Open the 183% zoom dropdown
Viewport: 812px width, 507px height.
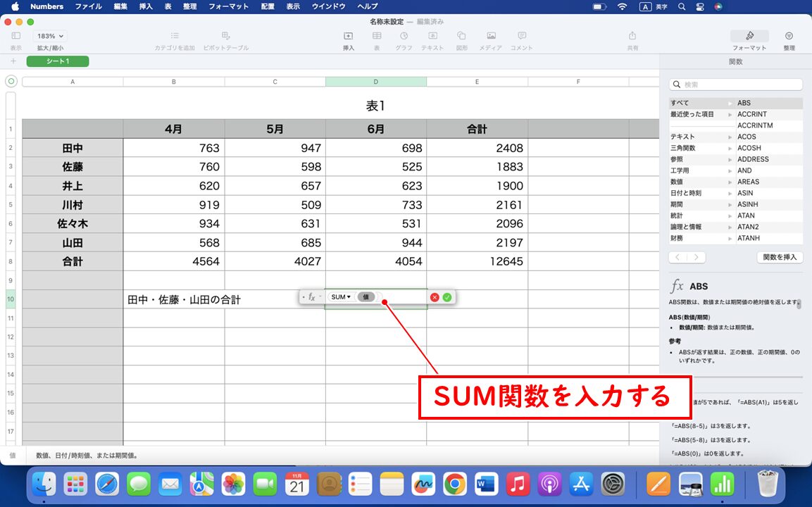tap(51, 36)
